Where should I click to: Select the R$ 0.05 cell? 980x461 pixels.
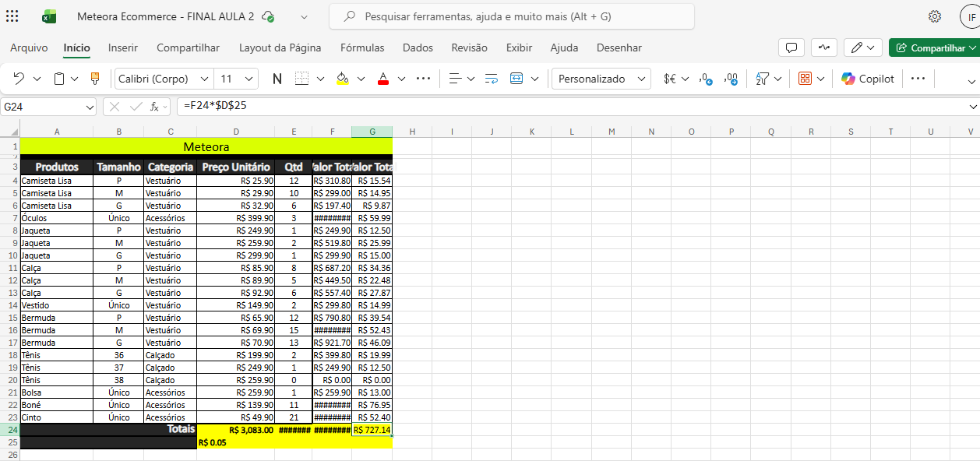[235, 442]
